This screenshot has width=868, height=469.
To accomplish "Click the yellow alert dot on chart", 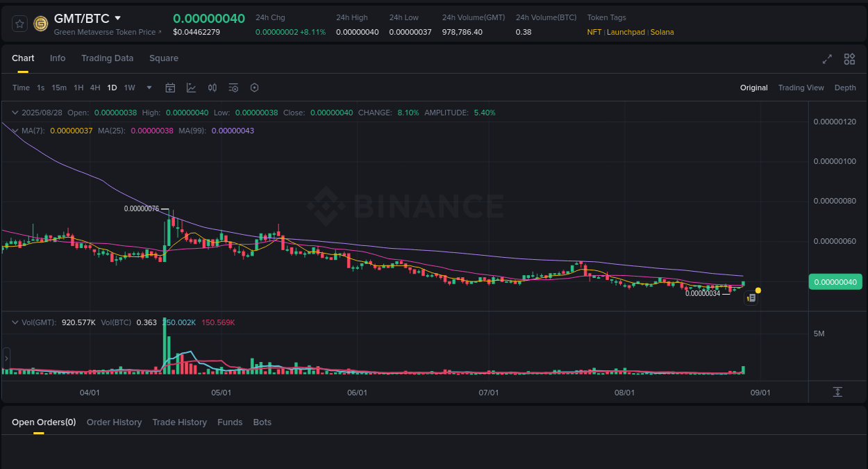I will 758,290.
